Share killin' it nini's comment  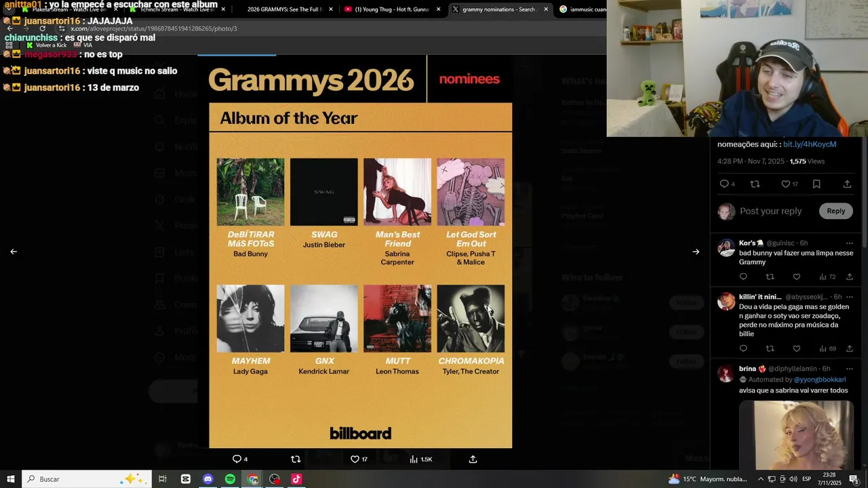click(849, 348)
